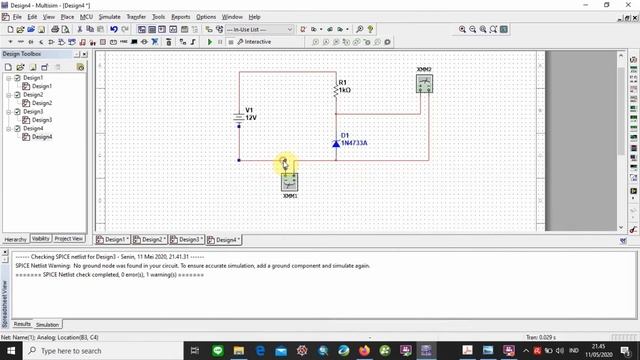Open the In-Use List dropdown
640x360 pixels.
click(260, 29)
